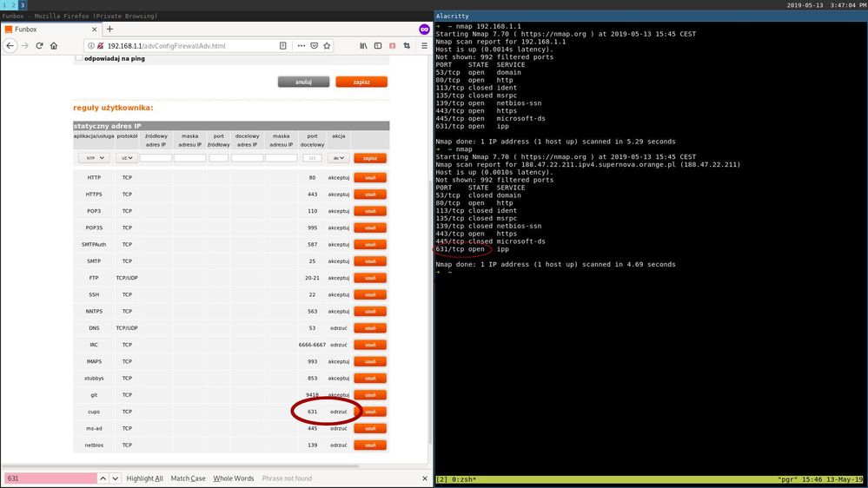Open the aplikacja/usługa NTP dropdown
Screen dimensions: 868x488
click(92, 158)
